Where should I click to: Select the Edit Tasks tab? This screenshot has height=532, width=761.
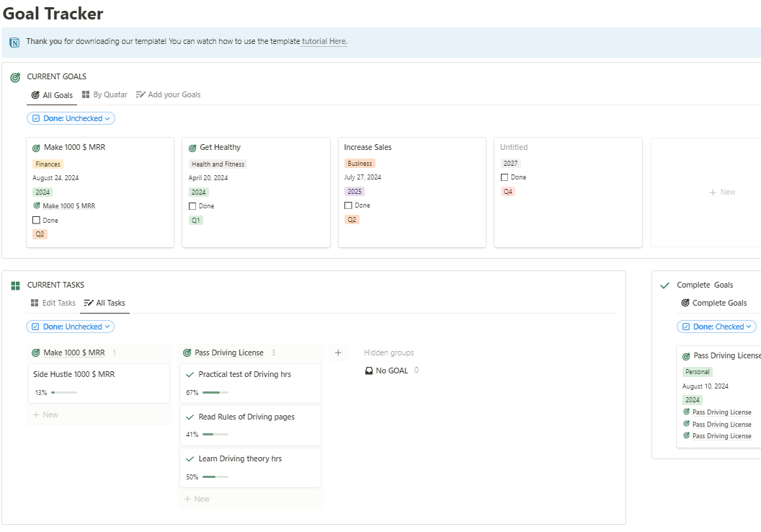tap(53, 303)
